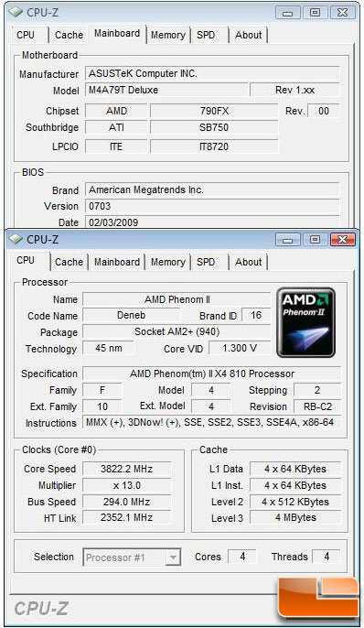Click the Name field AMD Phenom II

point(177,299)
